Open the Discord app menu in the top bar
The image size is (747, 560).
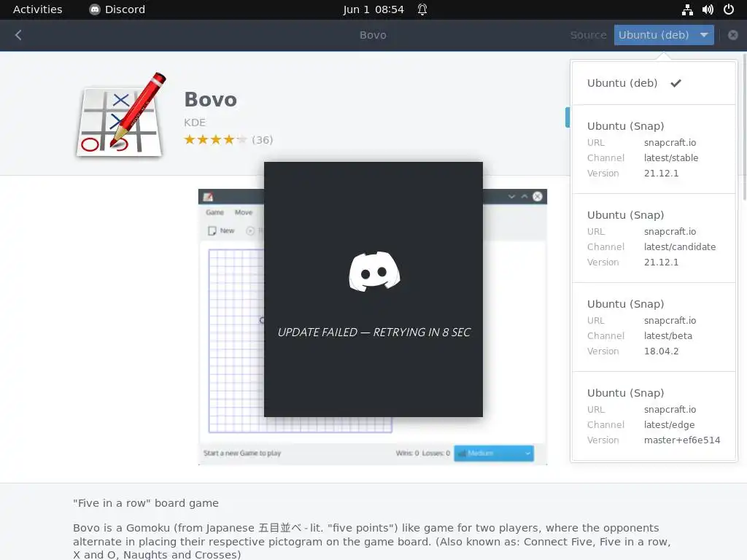click(117, 9)
